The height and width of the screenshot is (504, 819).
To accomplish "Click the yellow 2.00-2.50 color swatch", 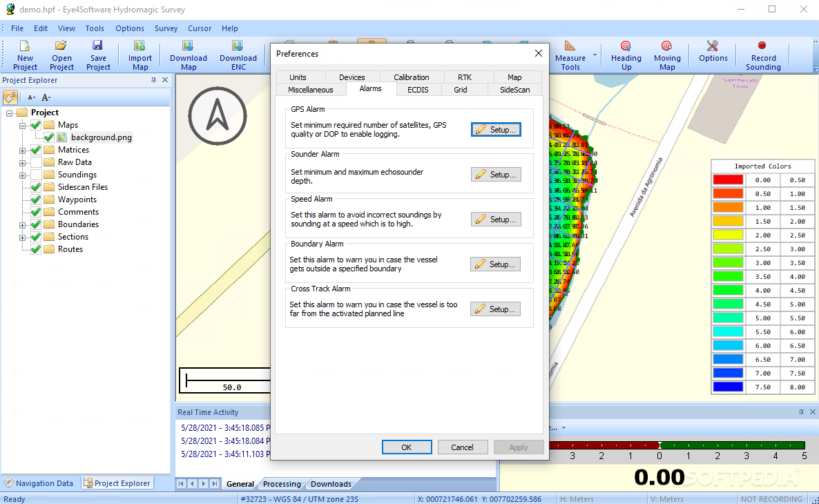I will 728,235.
